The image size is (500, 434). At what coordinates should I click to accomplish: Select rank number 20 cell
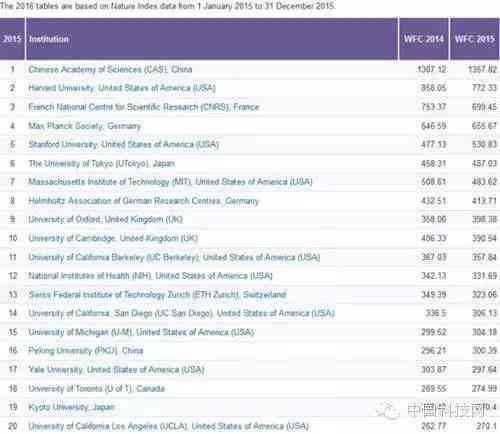tap(13, 426)
